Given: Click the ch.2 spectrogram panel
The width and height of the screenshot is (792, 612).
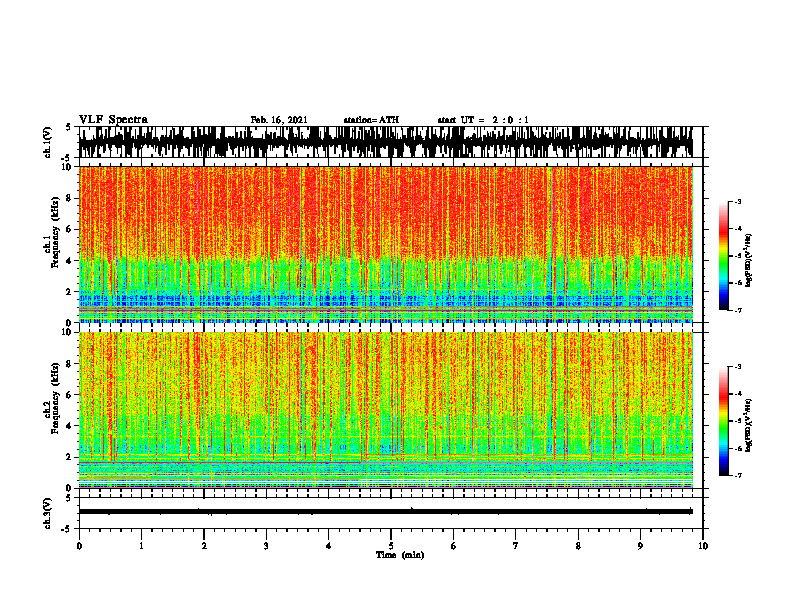Looking at the screenshot, I should tap(386, 410).
